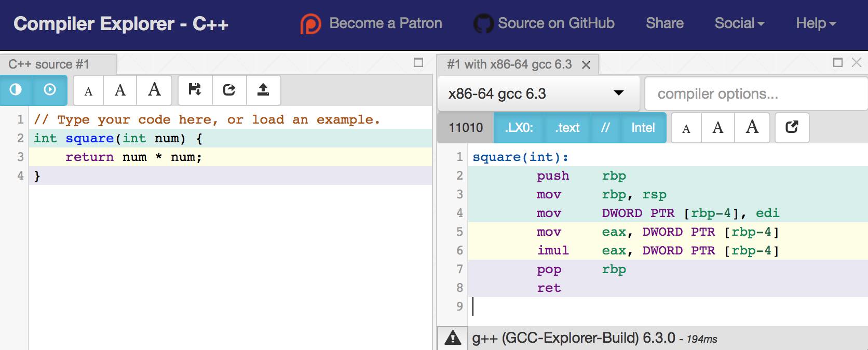This screenshot has height=350, width=868.
Task: Toggle Intel syntax filter
Action: tap(643, 128)
